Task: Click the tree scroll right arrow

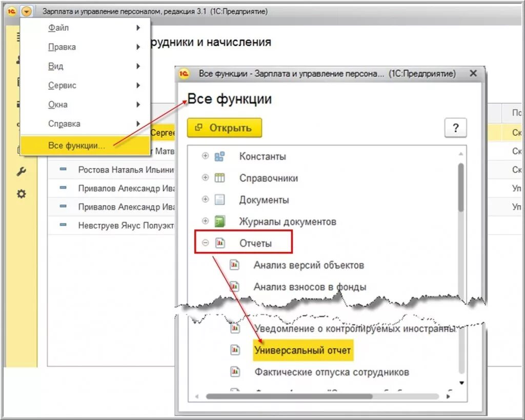Action: pos(449,396)
